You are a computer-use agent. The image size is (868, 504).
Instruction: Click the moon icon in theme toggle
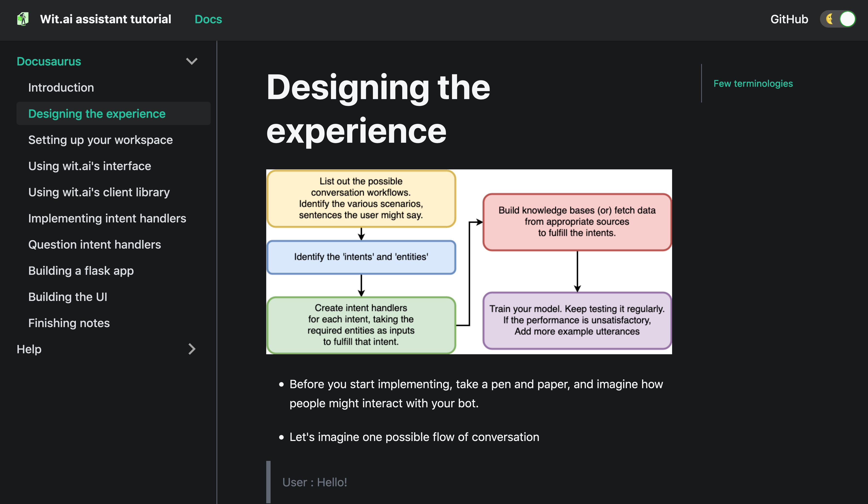[x=829, y=19]
